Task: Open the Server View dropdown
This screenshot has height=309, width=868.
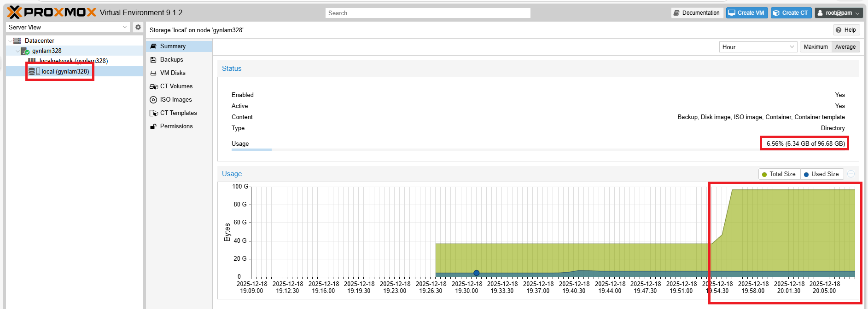Action: tap(125, 27)
